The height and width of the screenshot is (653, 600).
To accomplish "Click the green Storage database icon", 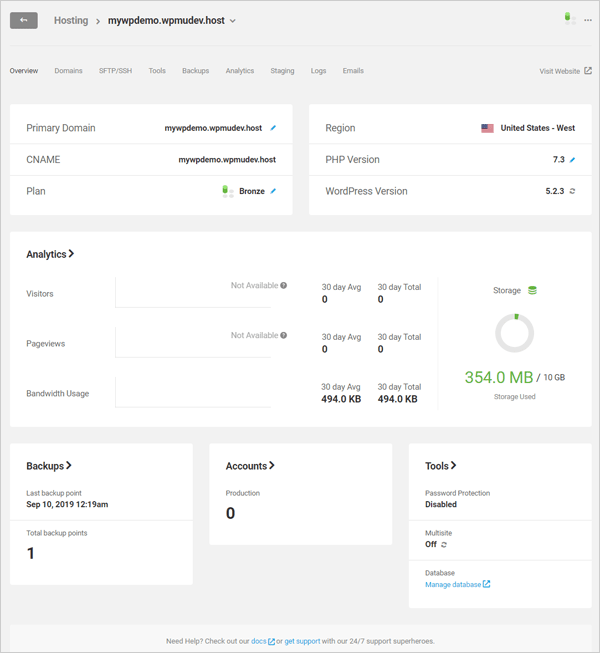I will (532, 291).
